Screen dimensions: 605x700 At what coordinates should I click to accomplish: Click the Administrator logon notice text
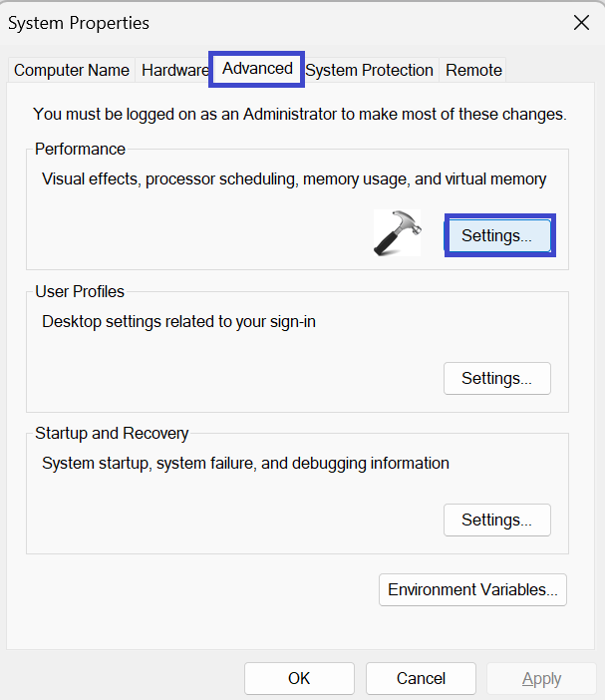point(299,115)
